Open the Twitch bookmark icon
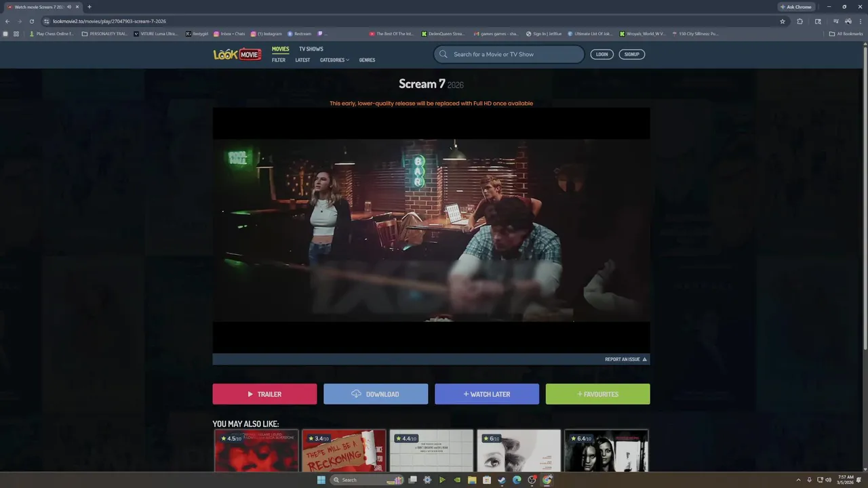This screenshot has width=868, height=488. coord(320,33)
